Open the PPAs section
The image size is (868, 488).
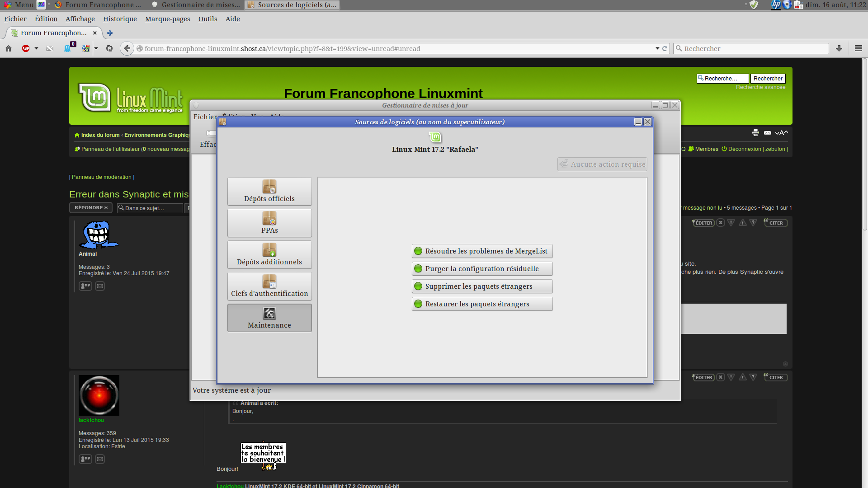coord(269,223)
